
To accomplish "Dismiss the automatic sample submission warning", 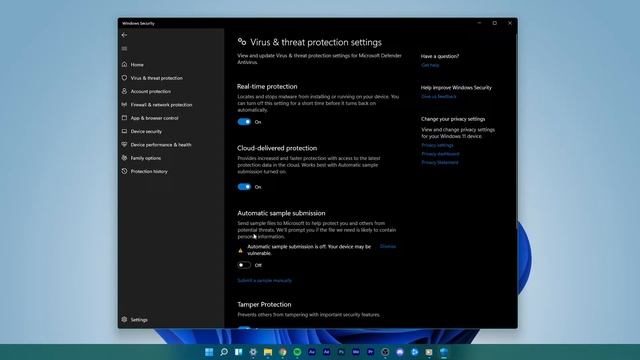I will click(388, 246).
